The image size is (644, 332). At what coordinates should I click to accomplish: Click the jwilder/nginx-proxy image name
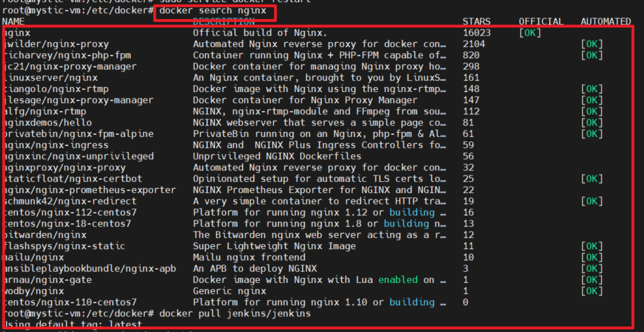(x=56, y=44)
